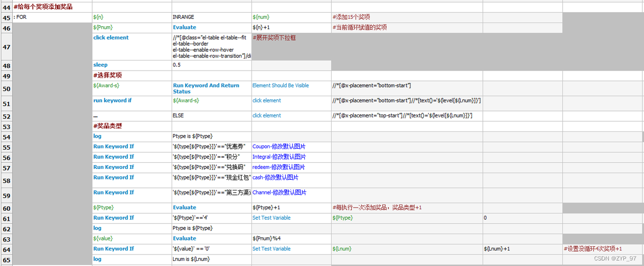Click 'Ptype is ${Ptype}' in row 62

tap(211, 228)
